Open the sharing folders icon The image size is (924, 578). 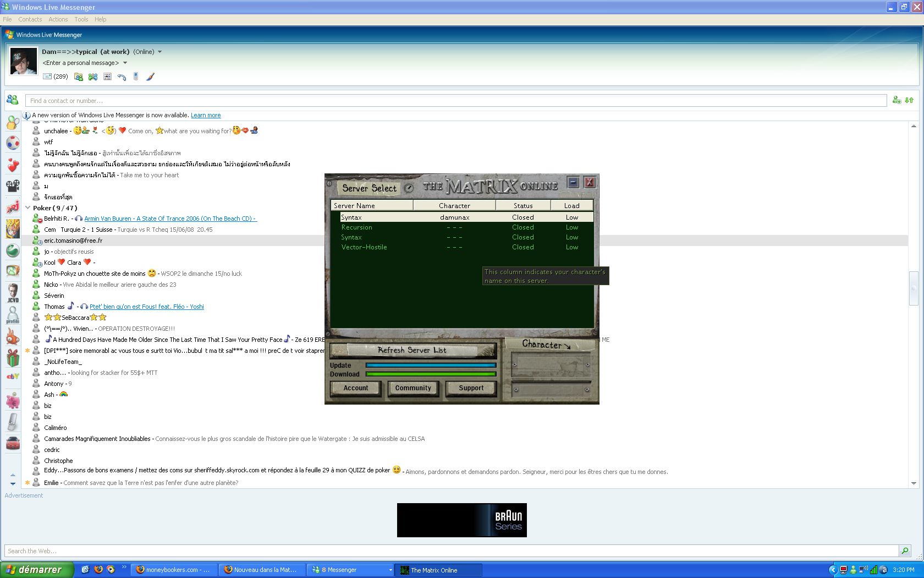pyautogui.click(x=79, y=77)
